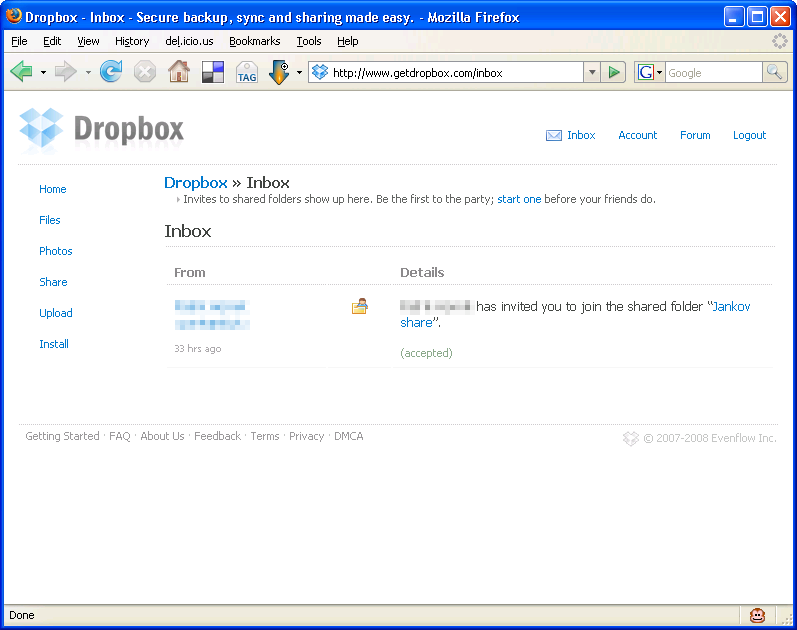Click the monkey icon in the status bar
This screenshot has width=797, height=630.
757,615
